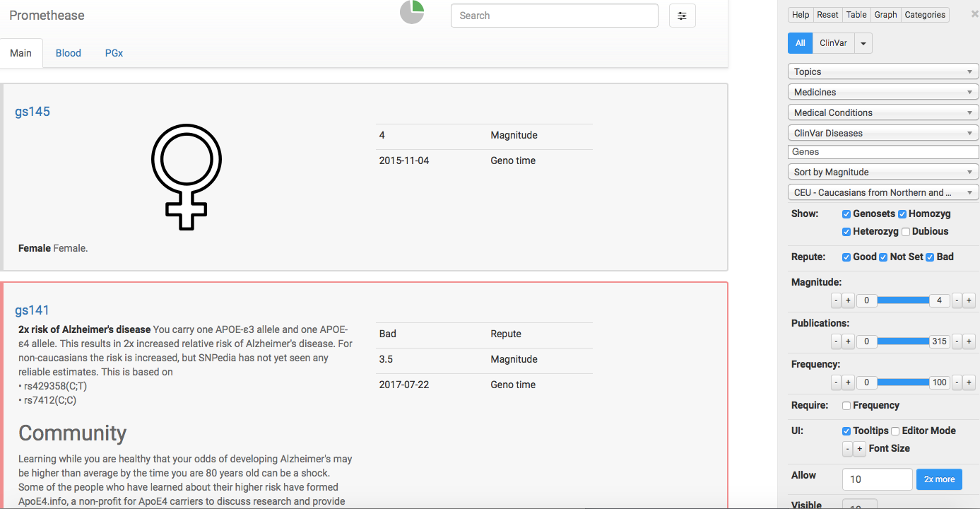
Task: Increase the Publications minimum with plus button
Action: point(849,341)
